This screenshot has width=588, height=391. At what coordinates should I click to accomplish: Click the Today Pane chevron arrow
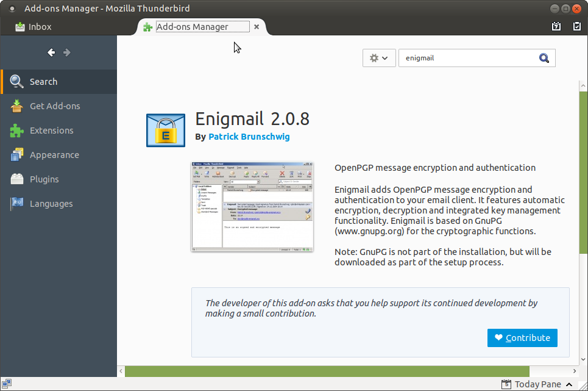[569, 385]
